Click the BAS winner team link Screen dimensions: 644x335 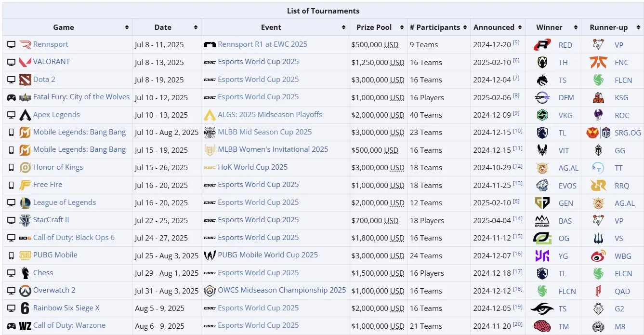[x=565, y=221]
